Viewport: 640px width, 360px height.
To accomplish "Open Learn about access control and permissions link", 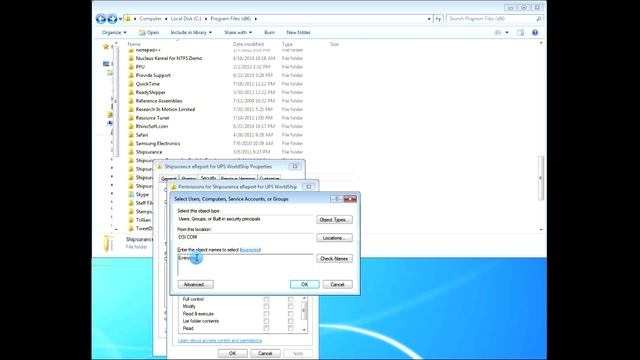I will tap(220, 340).
